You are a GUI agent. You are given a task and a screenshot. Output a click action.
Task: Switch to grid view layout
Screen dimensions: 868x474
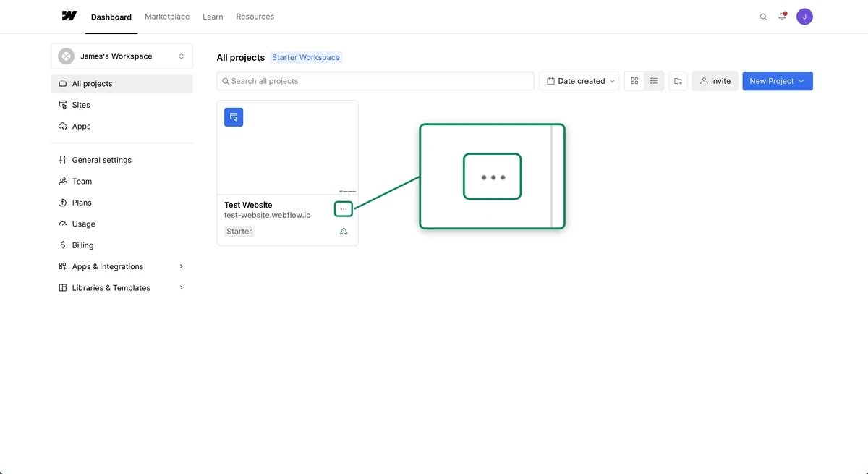634,81
